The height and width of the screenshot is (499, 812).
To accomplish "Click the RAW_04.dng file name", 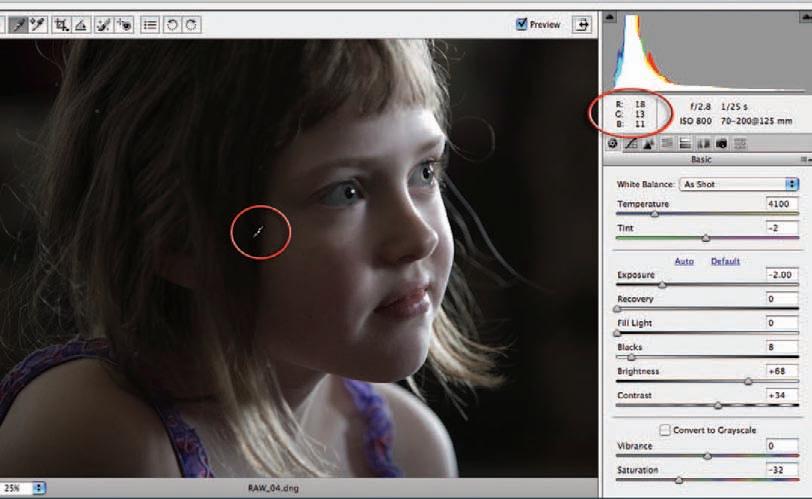I will [273, 488].
